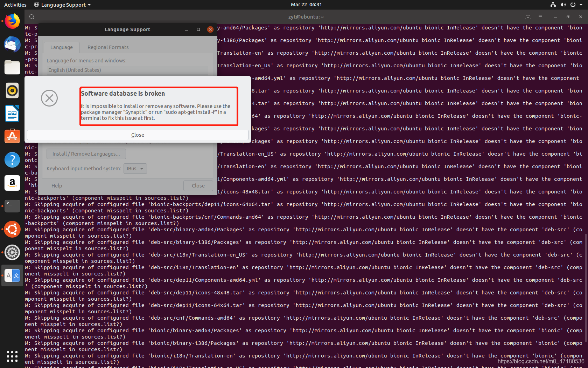Open Firefox from the dock
Screen dimensions: 588x368
(x=12, y=21)
